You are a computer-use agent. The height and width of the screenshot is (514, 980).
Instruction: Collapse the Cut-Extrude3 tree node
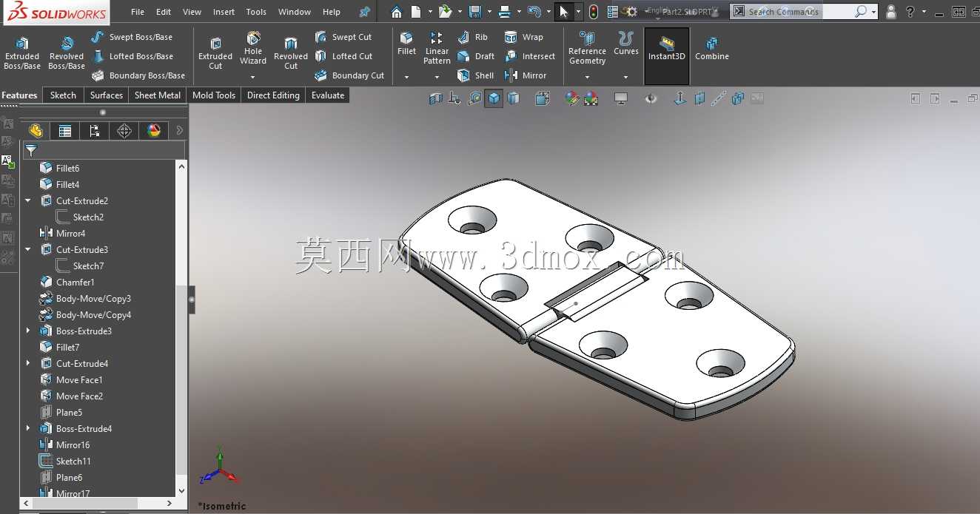coord(28,249)
